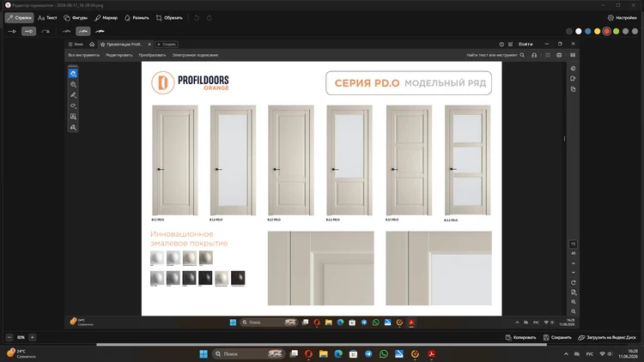Open Telegram on the bottom Windows taskbar
This screenshot has width=644, height=362.
(368, 353)
